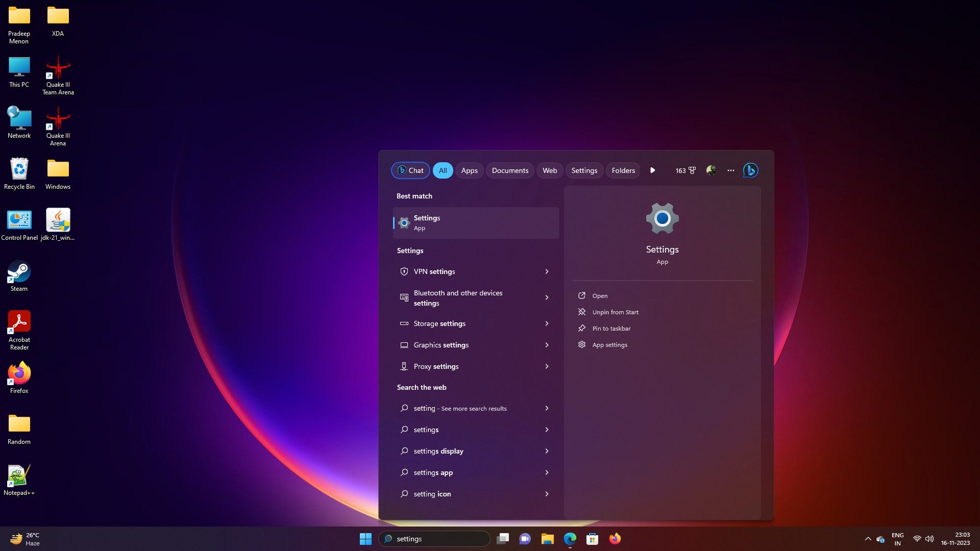Click the taskbar search input field
Viewport: 980px width, 551px height.
pyautogui.click(x=439, y=539)
